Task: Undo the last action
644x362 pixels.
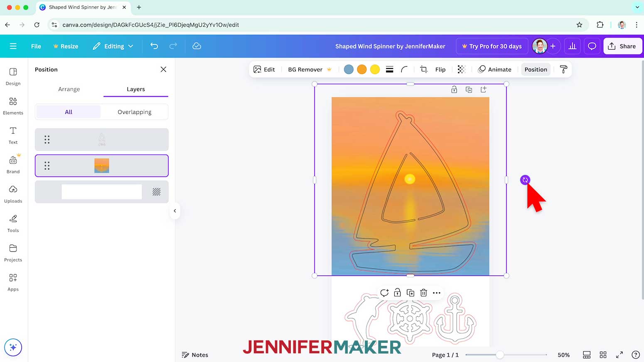Action: [154, 46]
